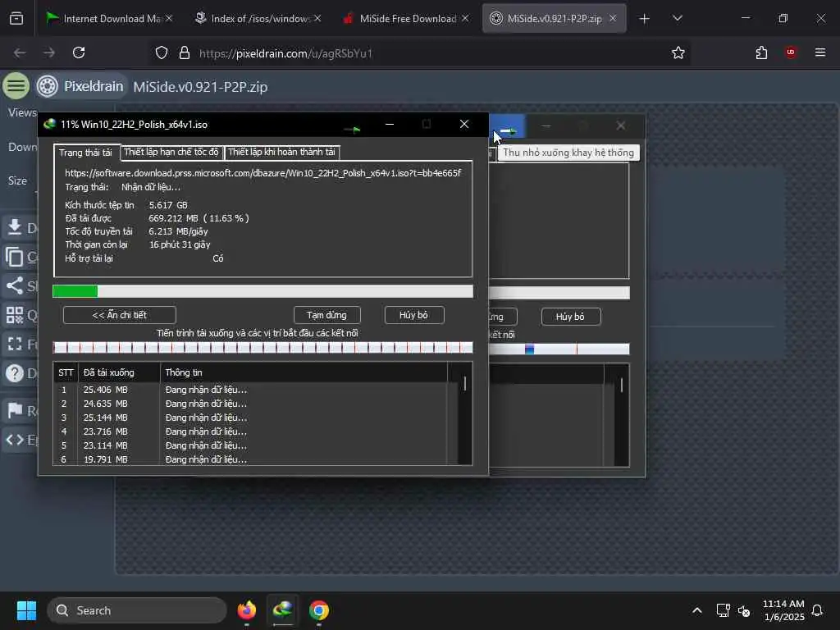Open the browser extensions icon
The width and height of the screenshot is (840, 630).
761,52
